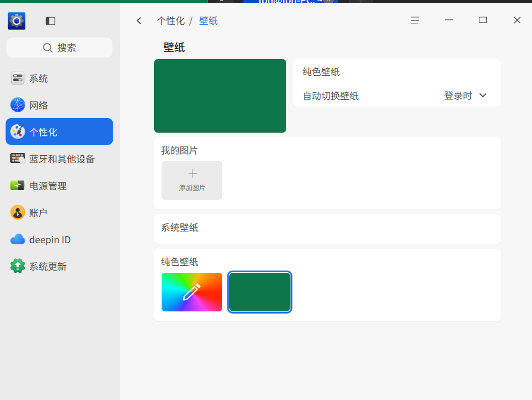Close the settings window

[x=517, y=20]
